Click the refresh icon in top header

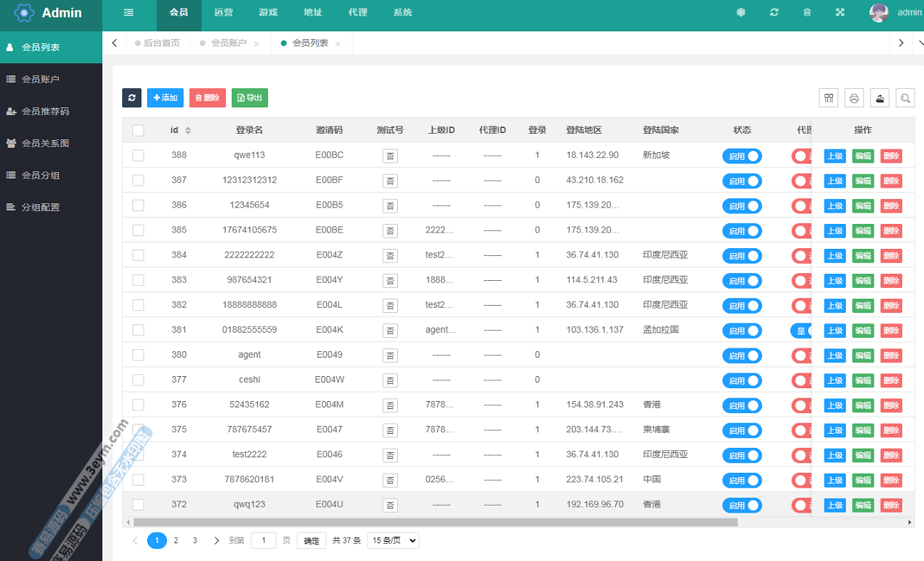774,12
